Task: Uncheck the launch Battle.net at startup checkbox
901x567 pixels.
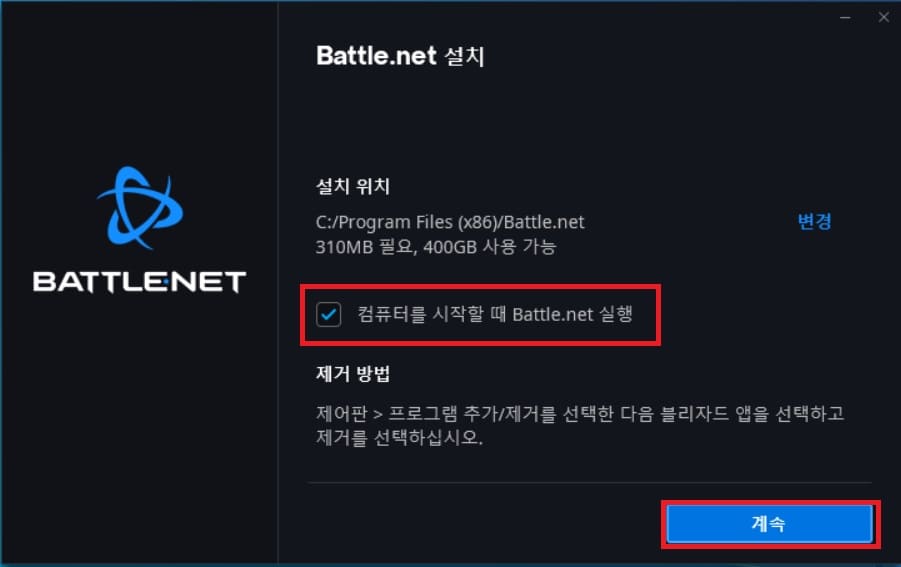Action: click(x=329, y=314)
